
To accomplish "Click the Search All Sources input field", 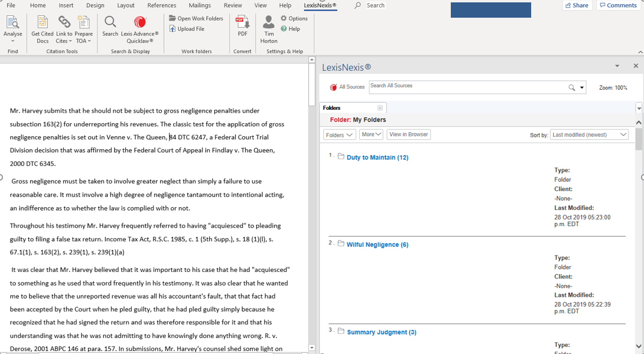I will pyautogui.click(x=467, y=87).
